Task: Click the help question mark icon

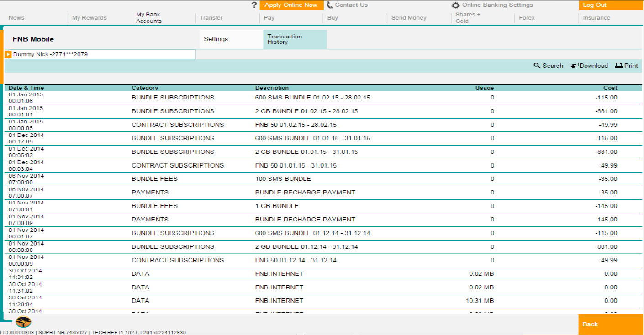Action: (x=254, y=5)
